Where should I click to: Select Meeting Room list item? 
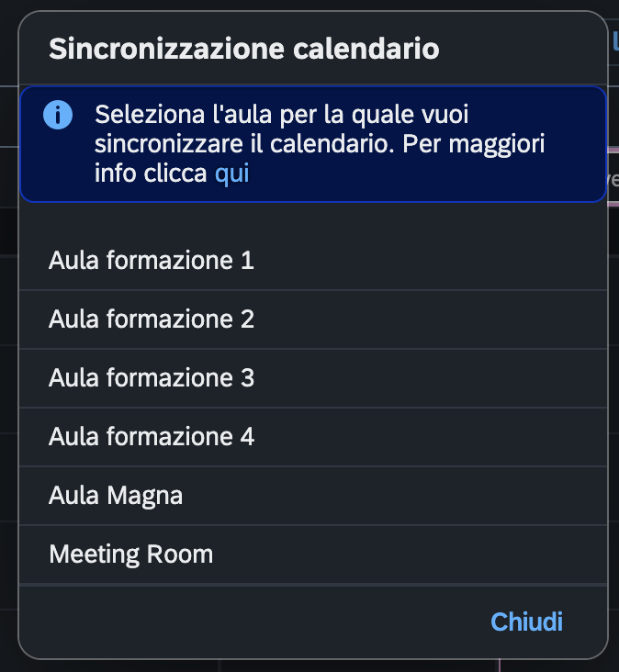pyautogui.click(x=313, y=554)
